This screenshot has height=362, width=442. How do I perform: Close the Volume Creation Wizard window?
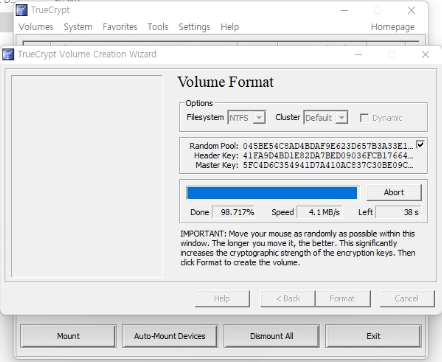click(425, 54)
